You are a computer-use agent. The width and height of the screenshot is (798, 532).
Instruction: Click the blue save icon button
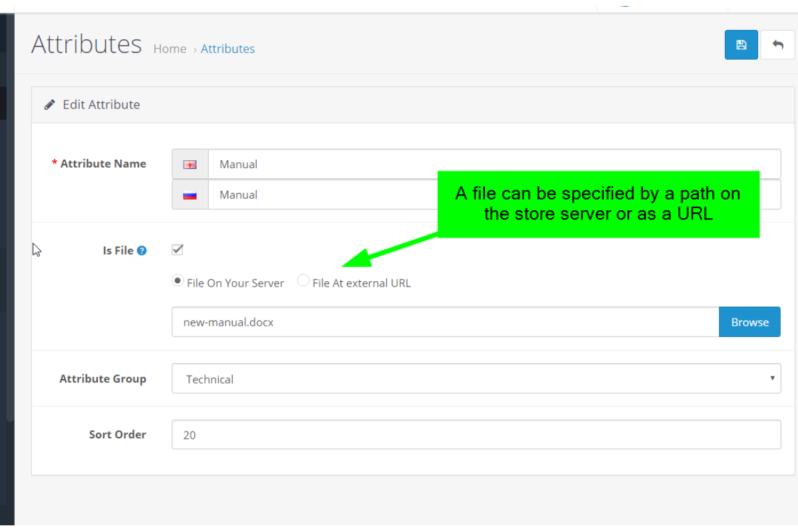(x=741, y=45)
